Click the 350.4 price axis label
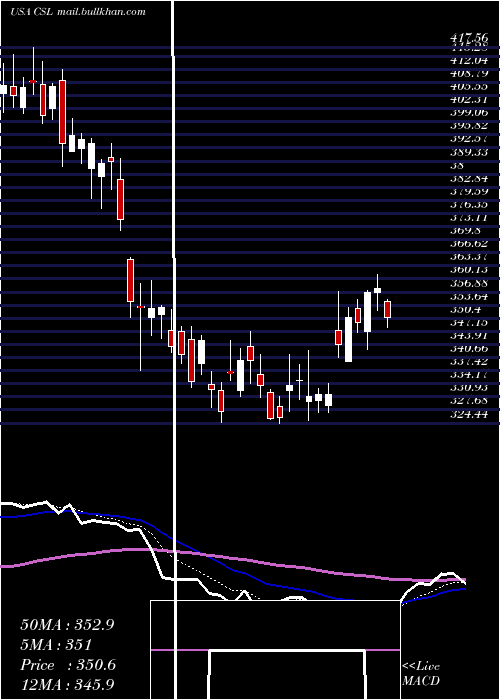The image size is (500, 700). [465, 310]
